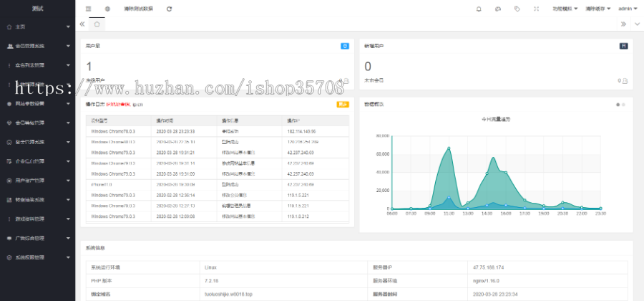644x301 pixels.
Task: Click the clear test data link in top bar
Action: pyautogui.click(x=138, y=9)
